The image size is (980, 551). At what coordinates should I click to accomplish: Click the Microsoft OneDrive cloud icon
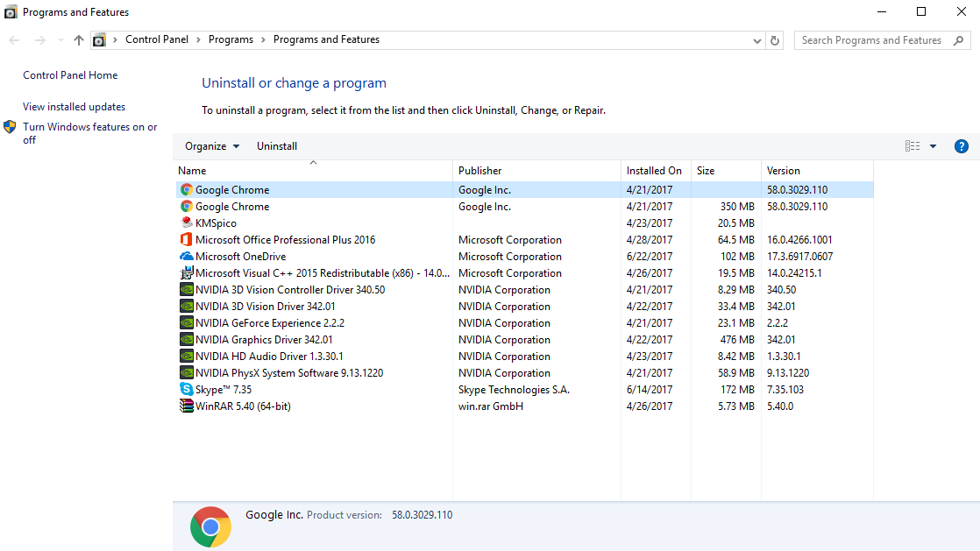click(186, 256)
